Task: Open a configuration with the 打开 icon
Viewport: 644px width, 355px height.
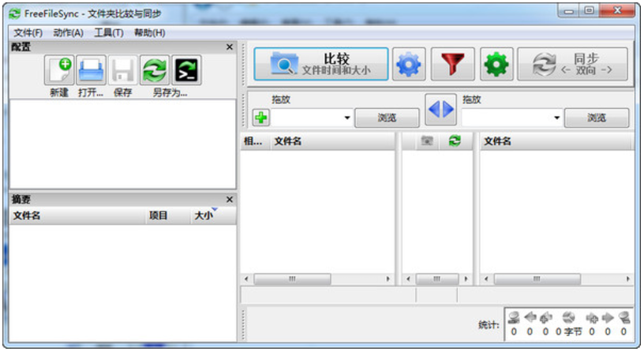Action: pyautogui.click(x=91, y=70)
